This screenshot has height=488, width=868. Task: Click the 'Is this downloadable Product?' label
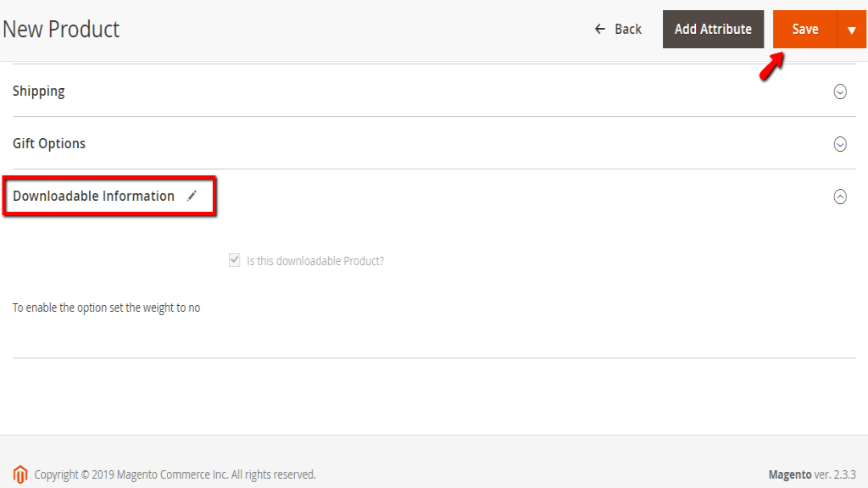coord(315,261)
